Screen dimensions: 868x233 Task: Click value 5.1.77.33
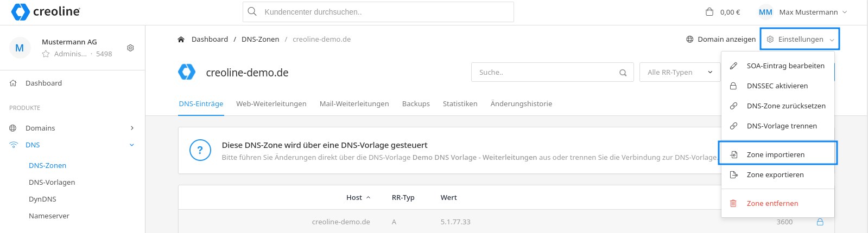click(455, 222)
